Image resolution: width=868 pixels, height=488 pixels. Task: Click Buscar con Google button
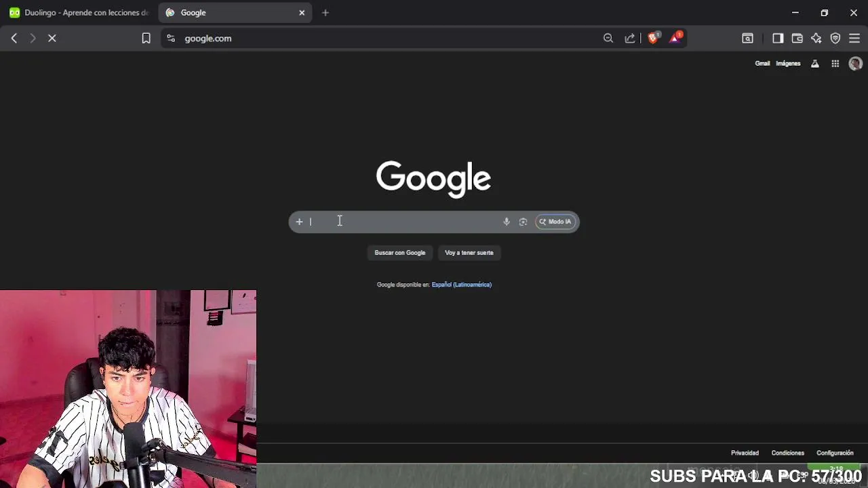click(x=400, y=253)
